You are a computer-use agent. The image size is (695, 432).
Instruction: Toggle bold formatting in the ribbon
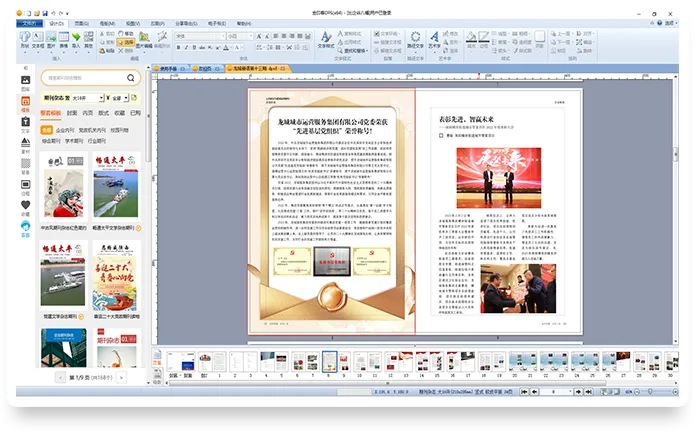coord(179,47)
